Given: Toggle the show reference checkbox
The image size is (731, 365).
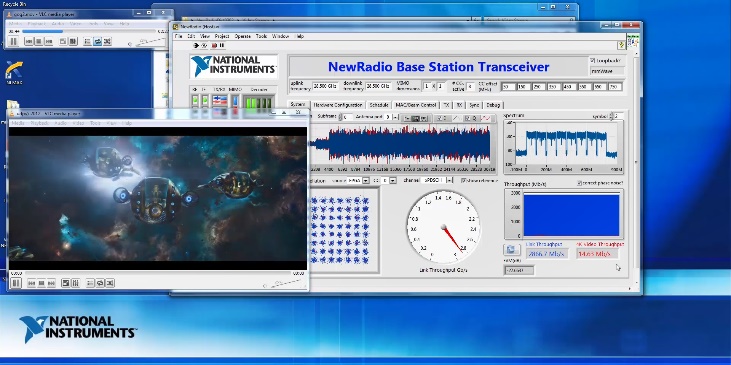Looking at the screenshot, I should coord(464,180).
